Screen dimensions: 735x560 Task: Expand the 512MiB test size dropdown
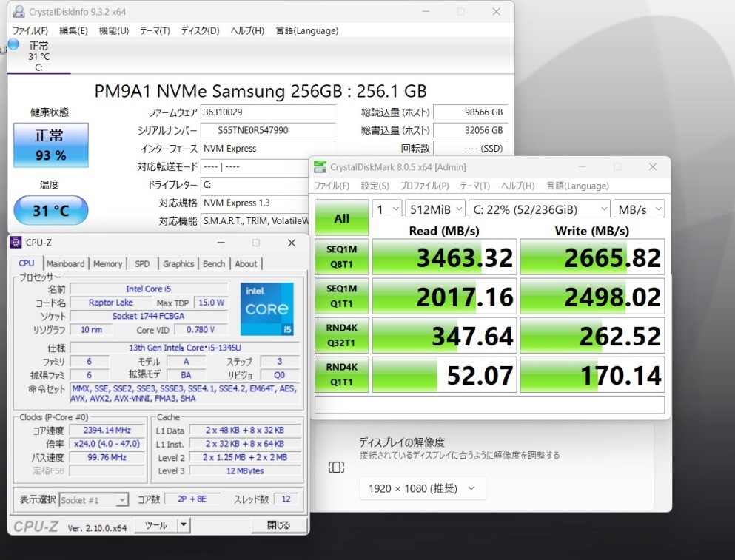click(435, 209)
